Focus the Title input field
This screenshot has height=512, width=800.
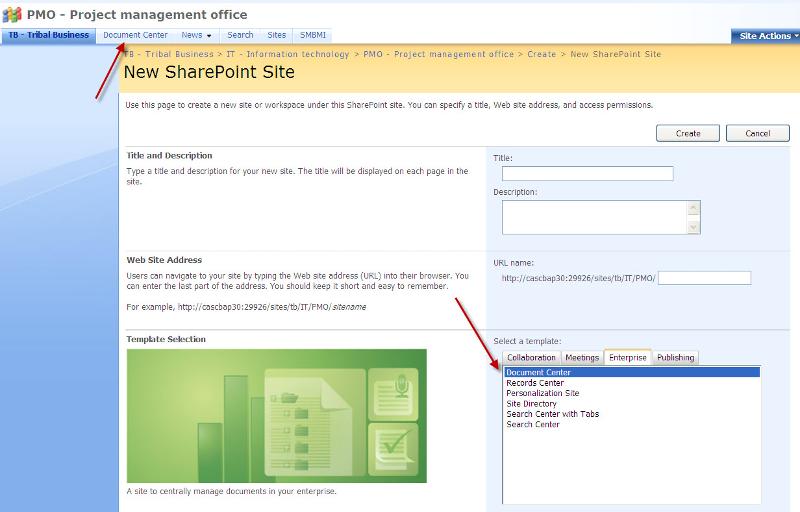click(x=587, y=173)
